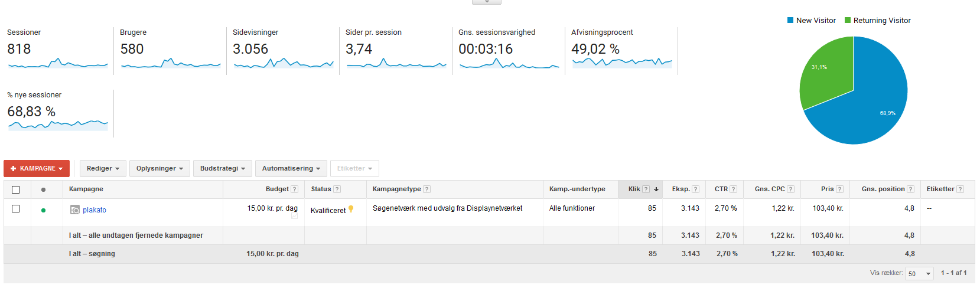Open the Vis rækker 50 dropdown
980x288 pixels.
click(920, 274)
